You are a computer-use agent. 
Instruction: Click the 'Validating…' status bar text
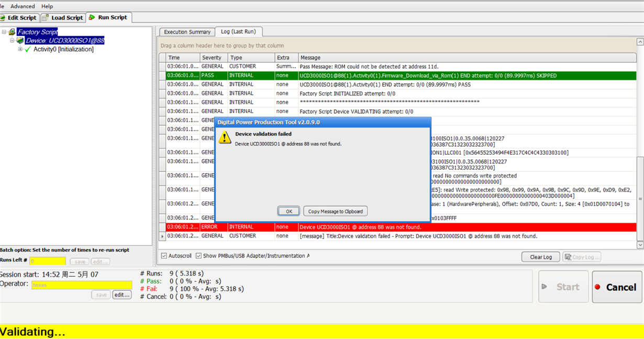[32, 332]
